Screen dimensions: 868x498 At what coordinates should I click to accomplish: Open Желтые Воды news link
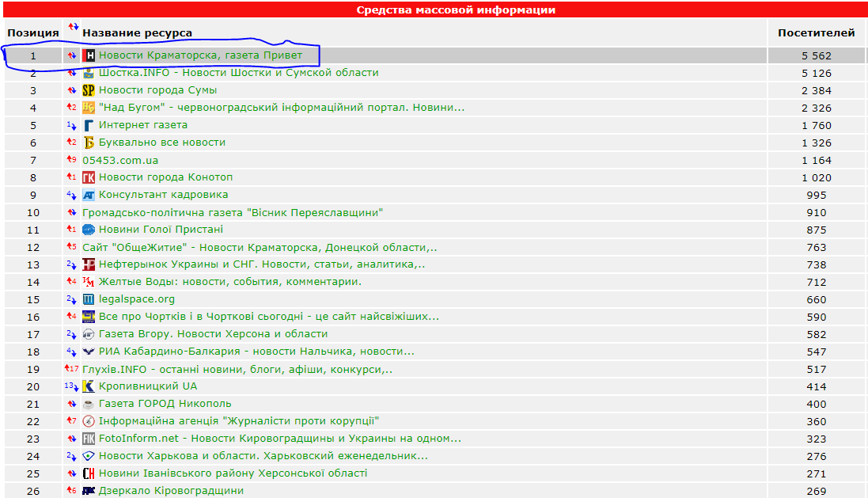(x=229, y=282)
